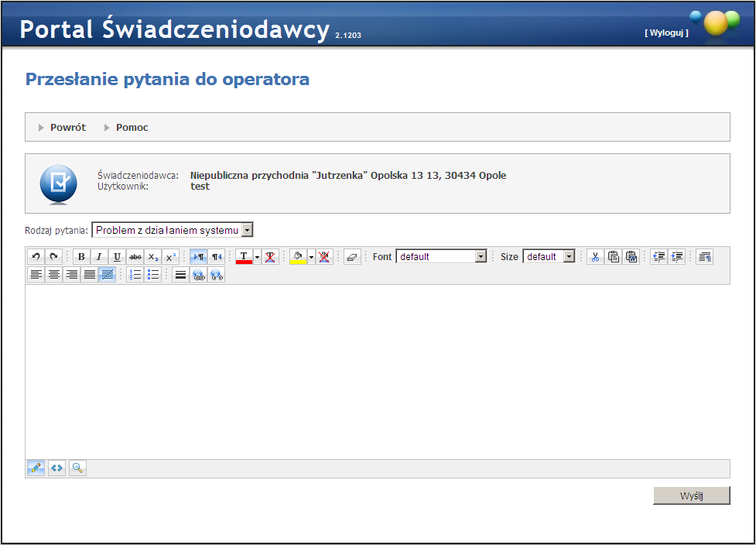Open the Rodzaj pytania dropdown
Image resolution: width=756 pixels, height=545 pixels.
[172, 230]
